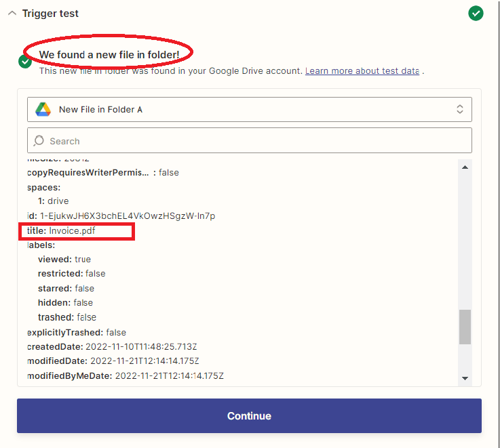Click the scrollbar up arrow
The image size is (500, 448).
point(465,167)
